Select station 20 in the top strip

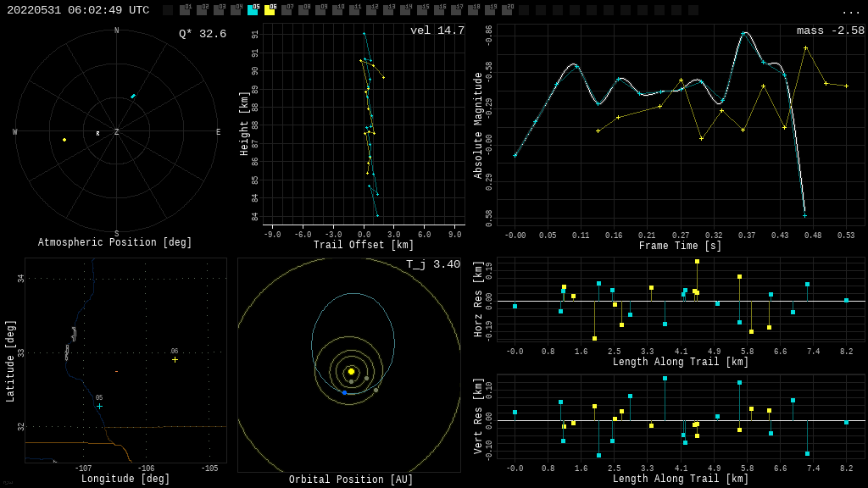[507, 10]
